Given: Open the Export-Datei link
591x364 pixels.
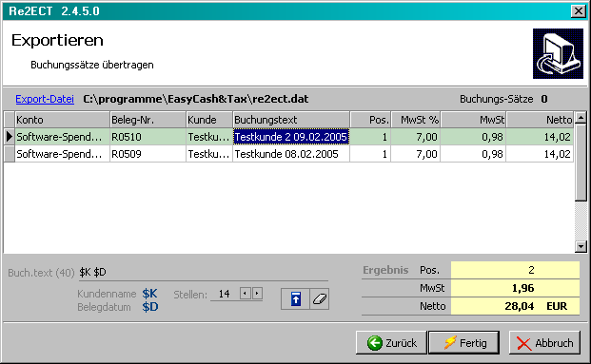Looking at the screenshot, I should coord(45,99).
